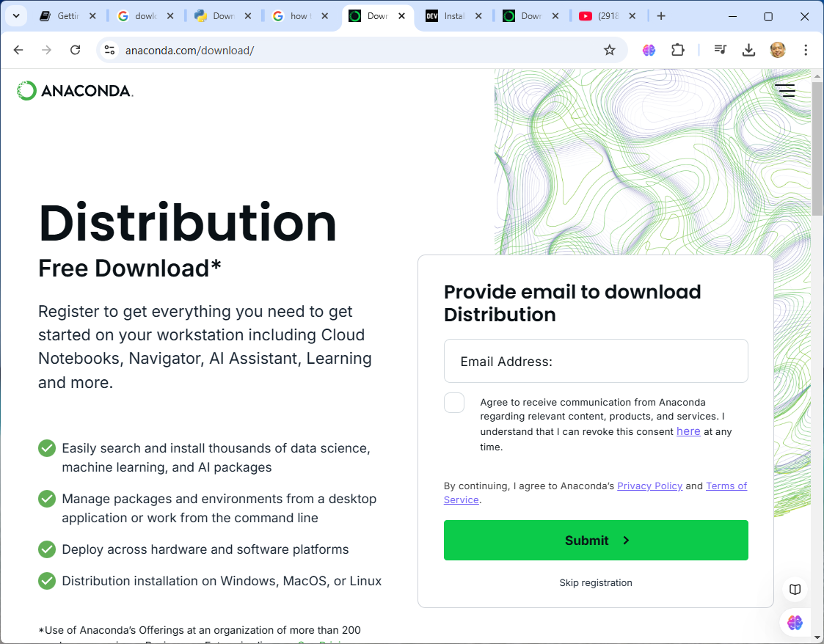Close the Google "how t" tab
The width and height of the screenshot is (824, 644).
[325, 16]
